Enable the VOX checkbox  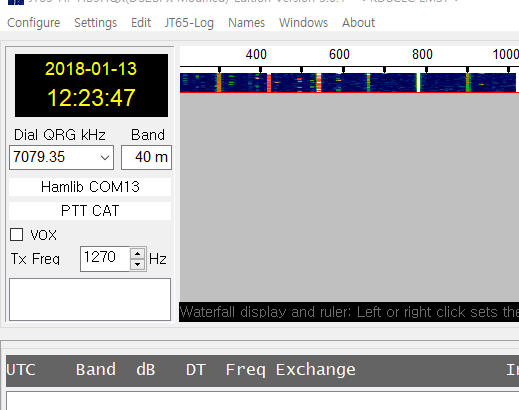point(17,235)
